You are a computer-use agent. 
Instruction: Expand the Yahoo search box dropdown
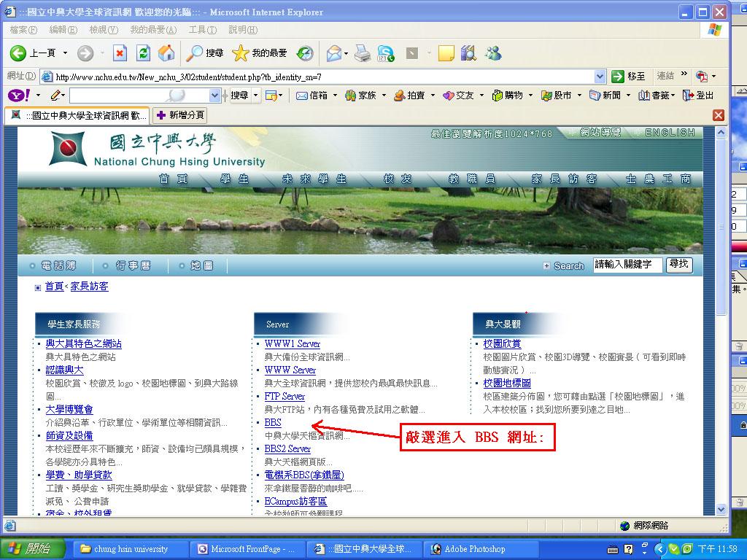point(215,96)
